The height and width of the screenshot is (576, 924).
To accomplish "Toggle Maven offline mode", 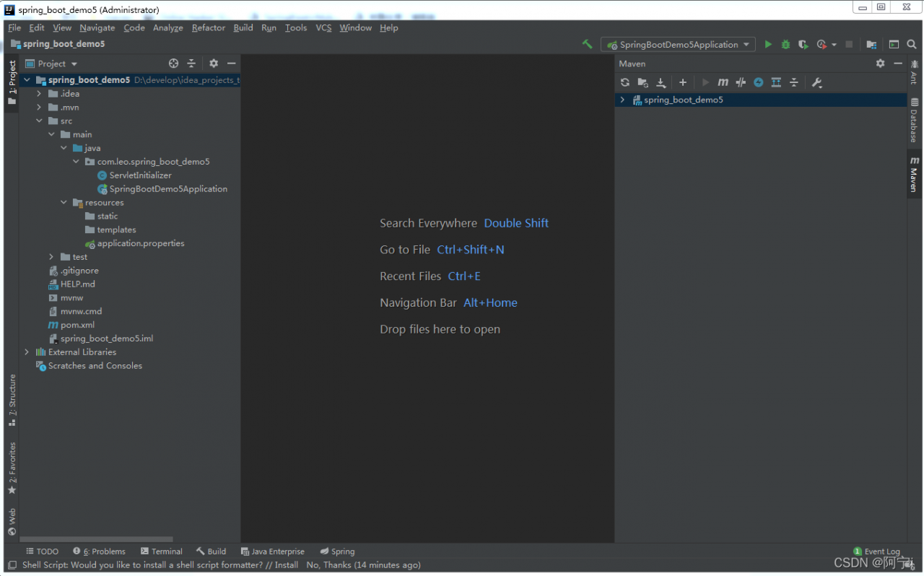I will 741,82.
